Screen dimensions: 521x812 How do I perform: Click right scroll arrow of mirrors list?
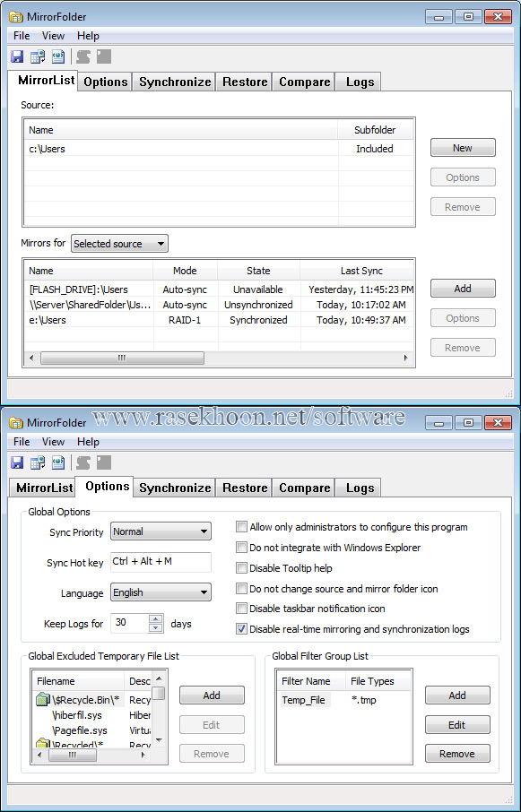coord(405,358)
